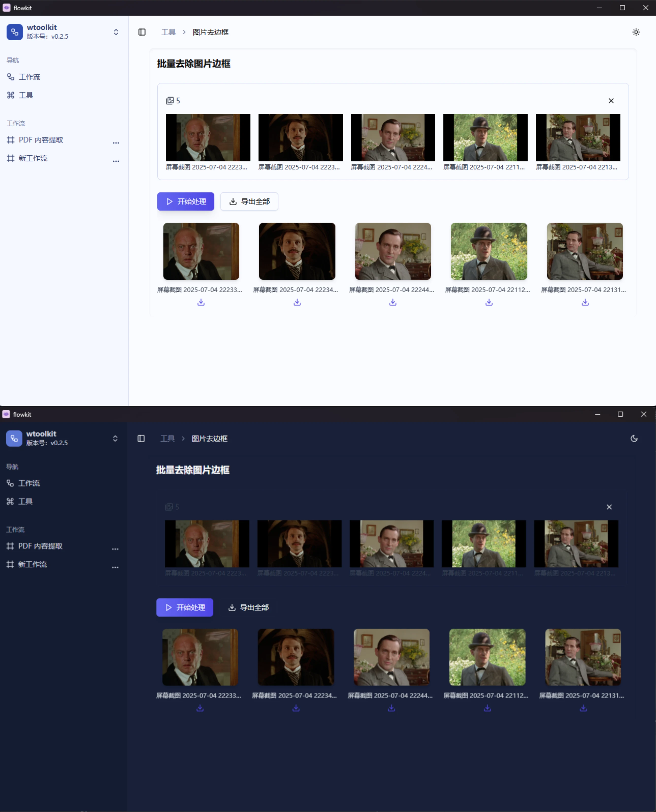Click image count icon in dark window
This screenshot has width=656, height=812.
(169, 507)
